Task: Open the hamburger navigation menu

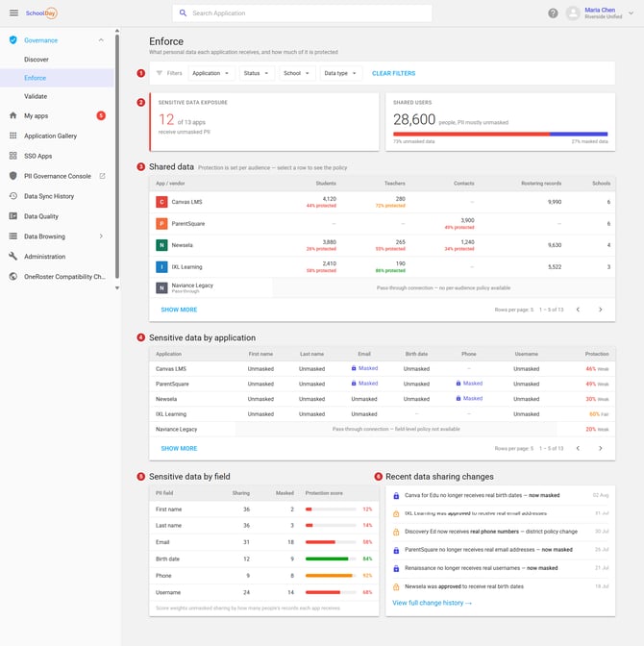Action: (x=13, y=12)
